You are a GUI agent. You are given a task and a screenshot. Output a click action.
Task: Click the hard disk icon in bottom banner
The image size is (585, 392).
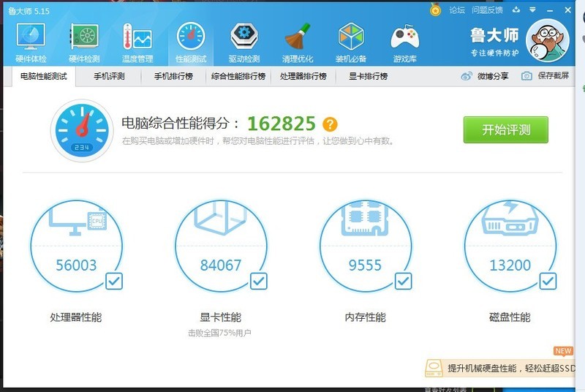click(x=434, y=369)
